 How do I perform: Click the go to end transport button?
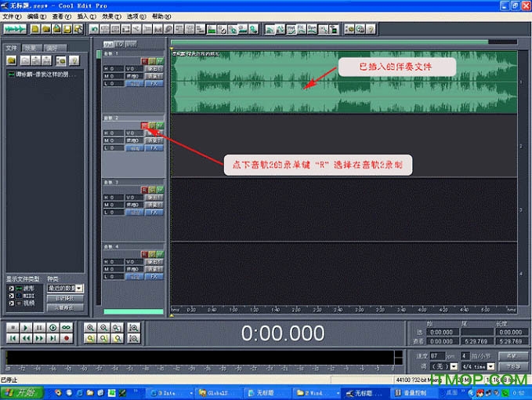pyautogui.click(x=53, y=338)
